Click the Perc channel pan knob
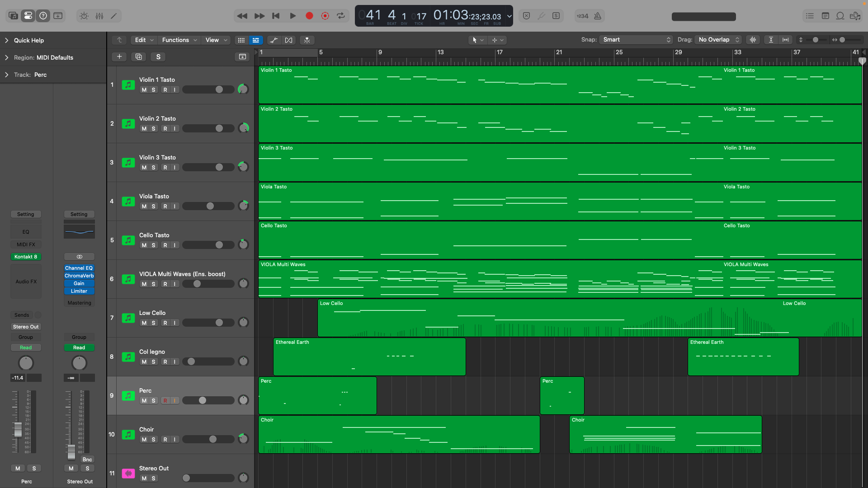This screenshot has width=868, height=488. tap(26, 363)
